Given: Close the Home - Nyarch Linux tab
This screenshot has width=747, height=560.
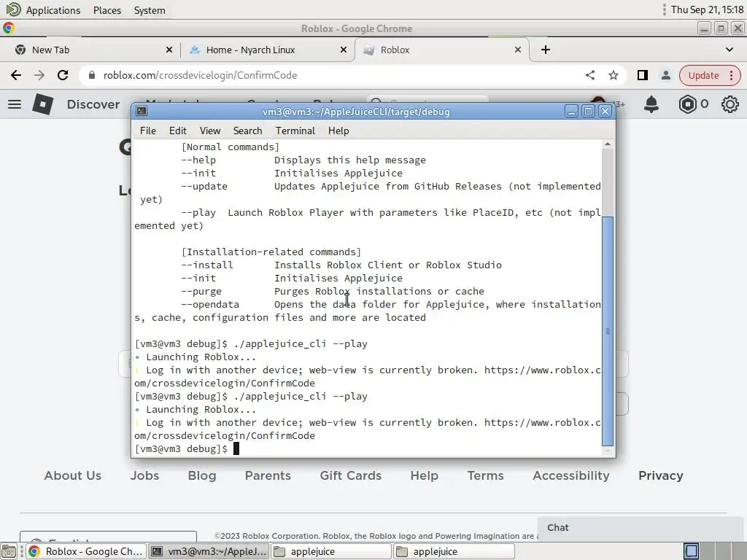Looking at the screenshot, I should coord(344,50).
